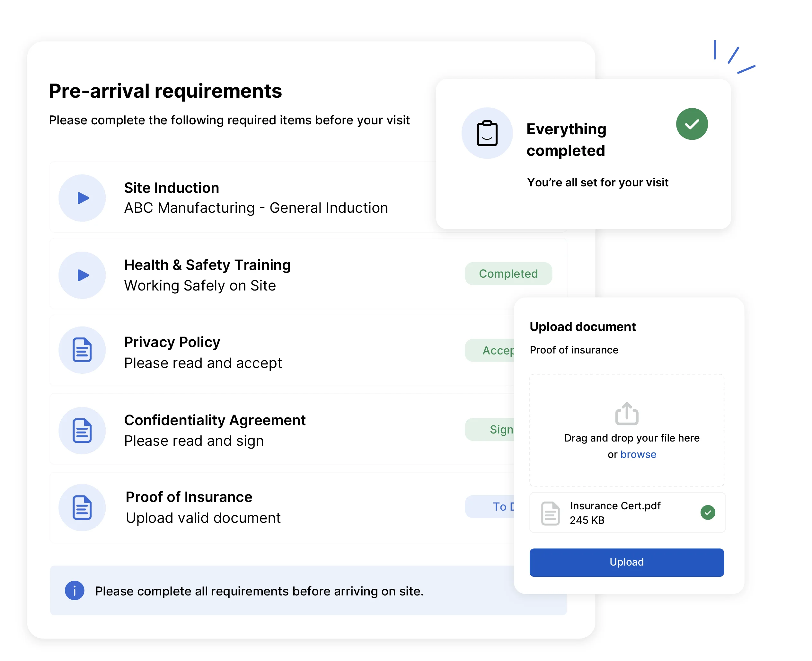The image size is (812, 661).
Task: Click the Insurance Cert.pdf file icon
Action: tap(550, 513)
